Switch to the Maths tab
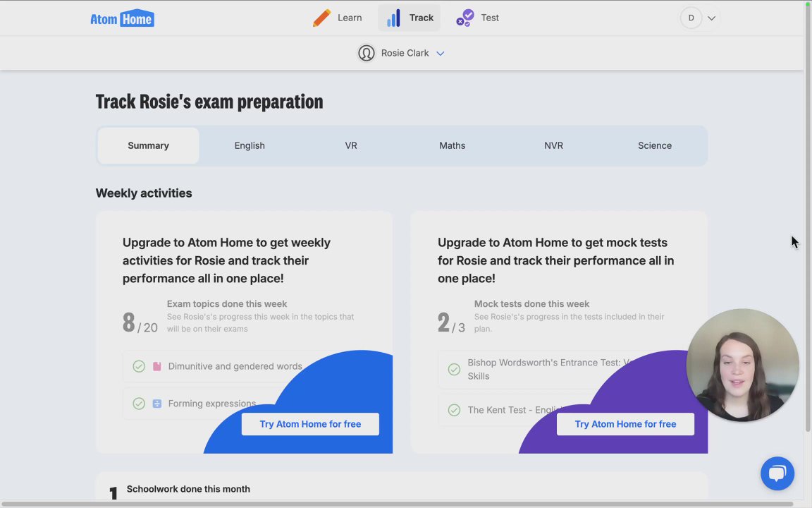812x508 pixels. coord(452,145)
